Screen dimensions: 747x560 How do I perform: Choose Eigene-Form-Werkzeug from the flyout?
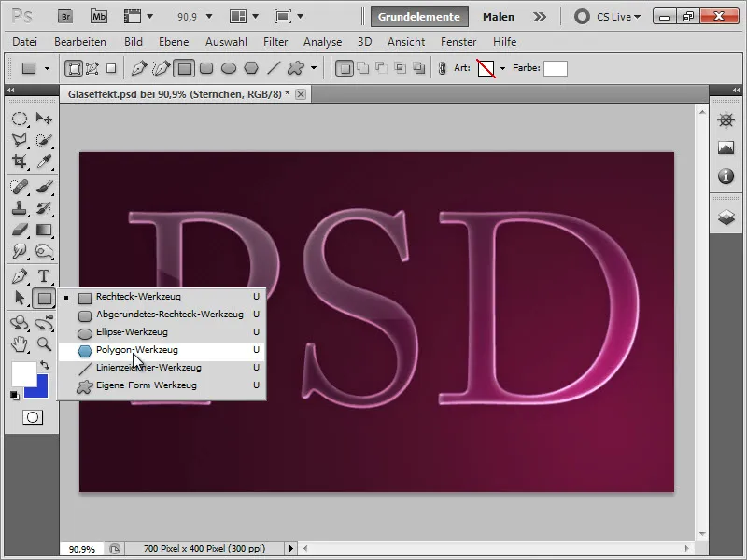coord(162,385)
